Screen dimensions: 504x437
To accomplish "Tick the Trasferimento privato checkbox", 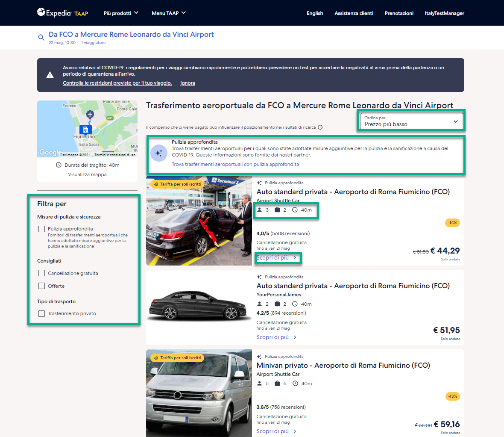I will (41, 313).
